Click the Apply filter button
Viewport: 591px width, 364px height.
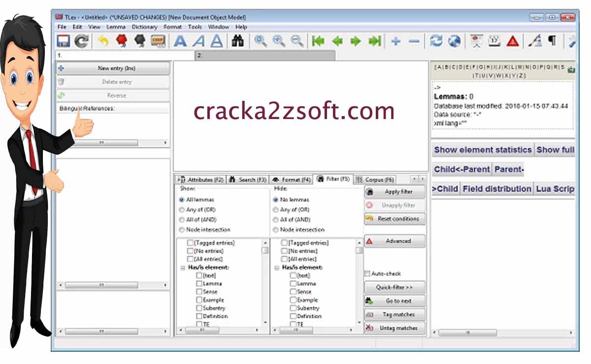(394, 192)
